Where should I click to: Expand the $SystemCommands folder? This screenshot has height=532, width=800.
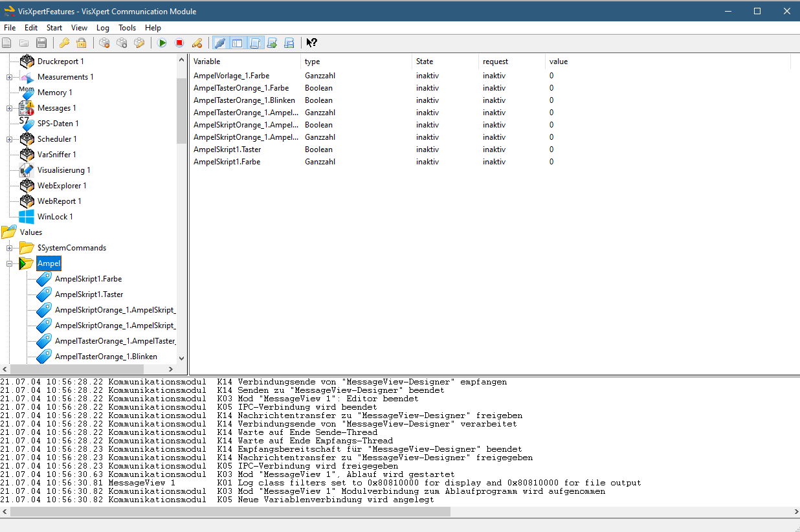point(8,248)
